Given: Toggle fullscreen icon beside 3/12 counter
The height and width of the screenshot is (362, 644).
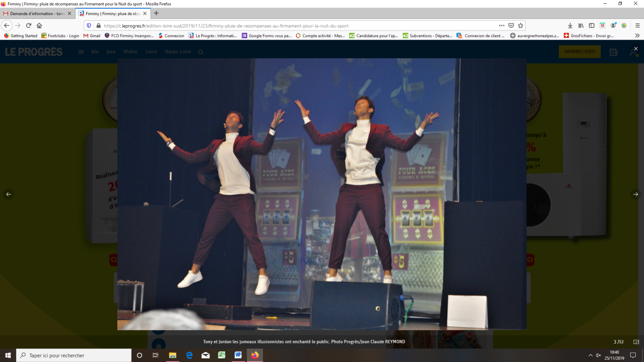Looking at the screenshot, I should coord(636,342).
